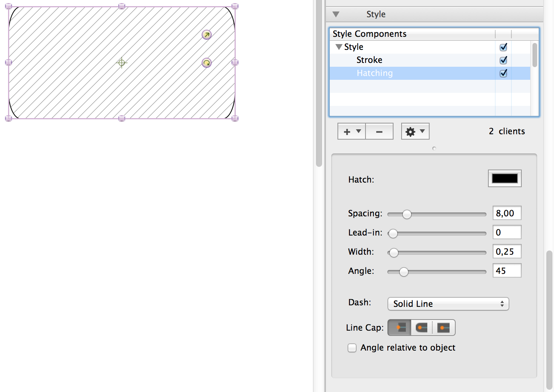Toggle the Hatching component checkbox
The height and width of the screenshot is (392, 554).
[503, 73]
